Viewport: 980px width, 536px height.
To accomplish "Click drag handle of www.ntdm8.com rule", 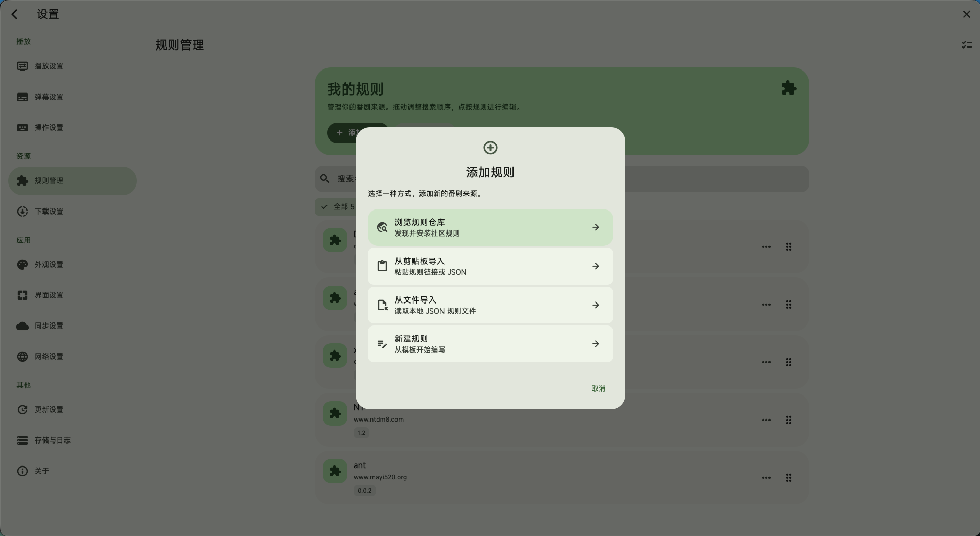I will [x=789, y=420].
